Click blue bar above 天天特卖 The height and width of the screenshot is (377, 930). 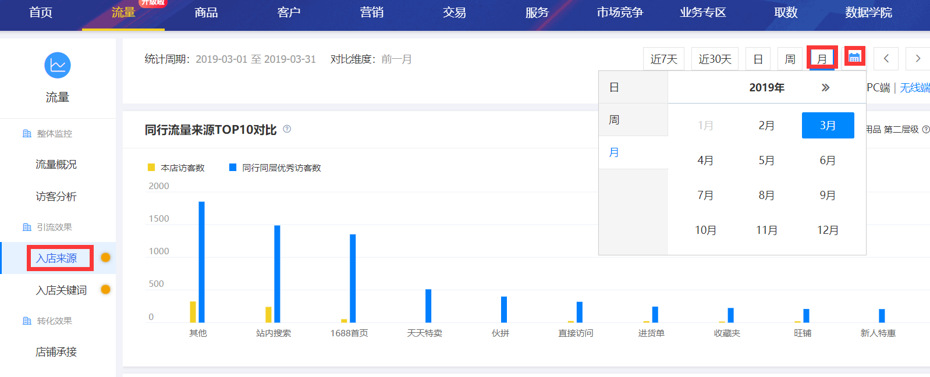point(428,306)
